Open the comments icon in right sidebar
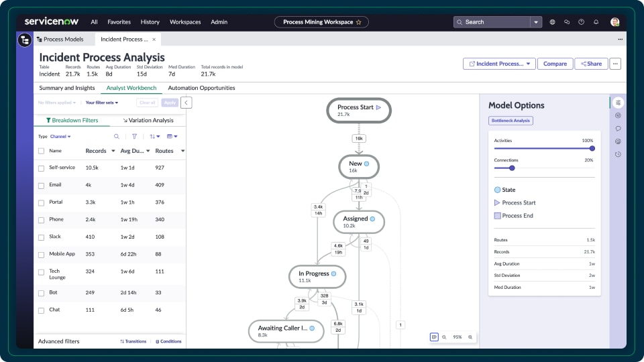Screen dimensions: 644x362 point(618,128)
